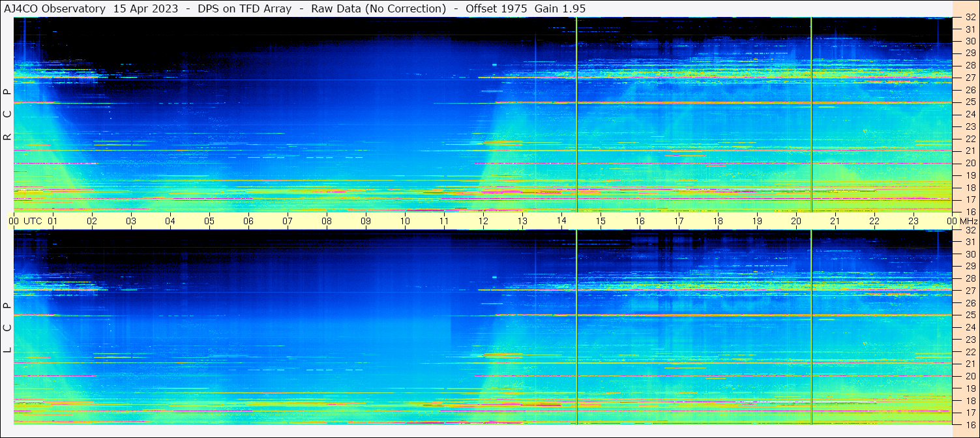Click "32" MHz label of lower LCP panel
Screen dimensions: 980x438
(970, 230)
